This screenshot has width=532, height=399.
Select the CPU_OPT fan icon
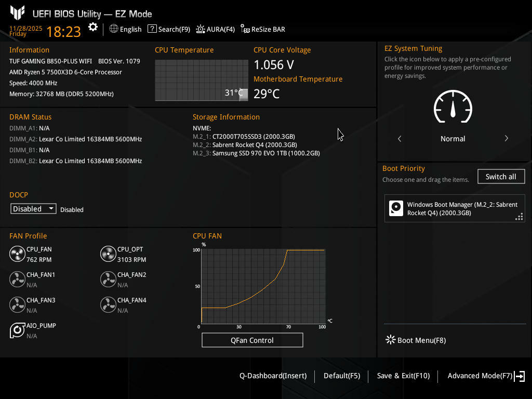(108, 254)
